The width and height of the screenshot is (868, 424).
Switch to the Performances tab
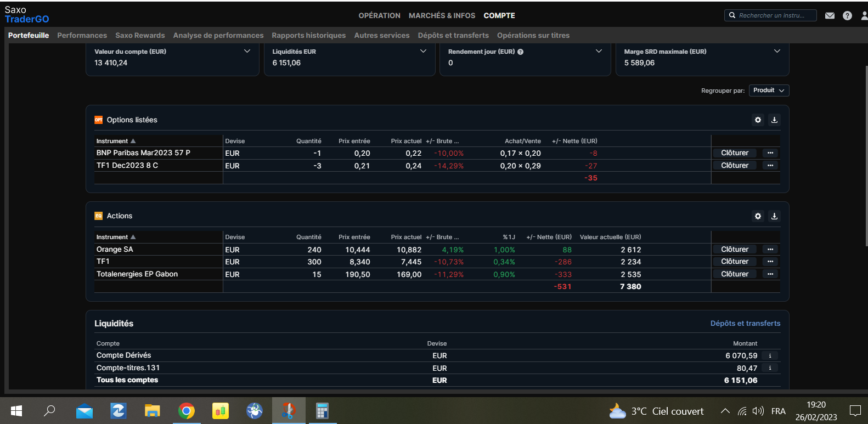[82, 36]
